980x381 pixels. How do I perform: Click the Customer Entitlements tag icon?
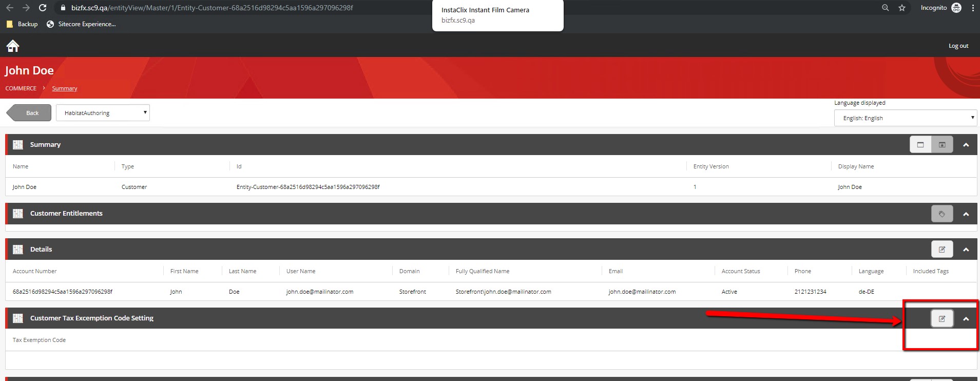pyautogui.click(x=942, y=214)
